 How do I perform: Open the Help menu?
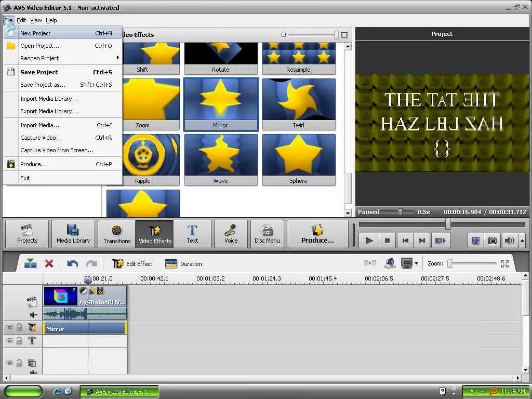click(x=51, y=20)
